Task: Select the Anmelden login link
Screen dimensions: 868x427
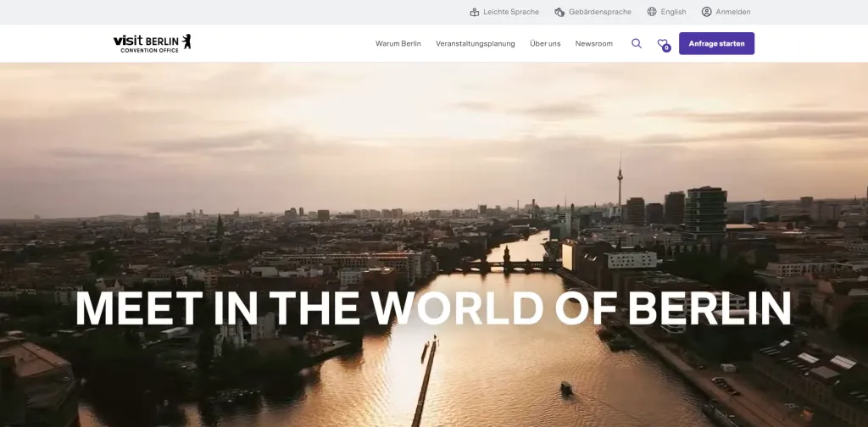Action: pos(732,12)
